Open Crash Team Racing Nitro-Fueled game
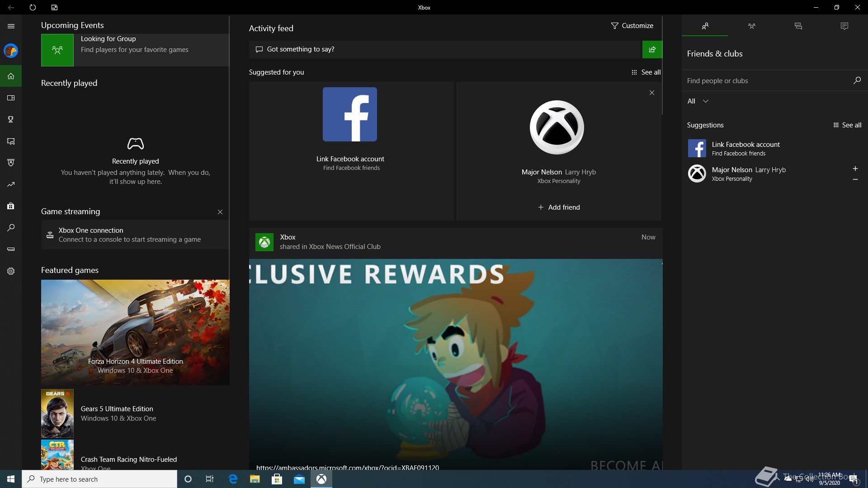Screen dimensions: 868x488 tap(135, 455)
